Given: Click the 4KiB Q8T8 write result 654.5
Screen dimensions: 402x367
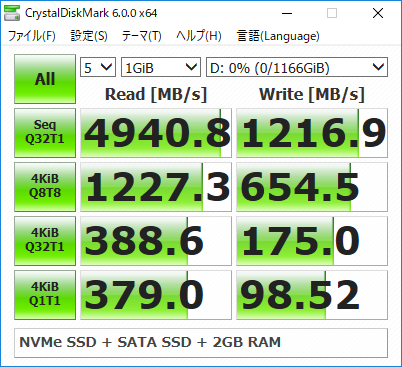Looking at the screenshot, I should [x=312, y=187].
